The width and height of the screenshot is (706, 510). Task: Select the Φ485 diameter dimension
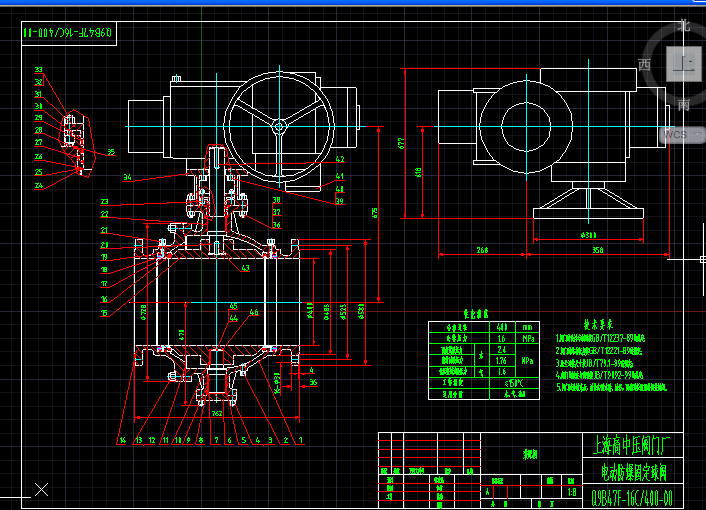coord(326,312)
